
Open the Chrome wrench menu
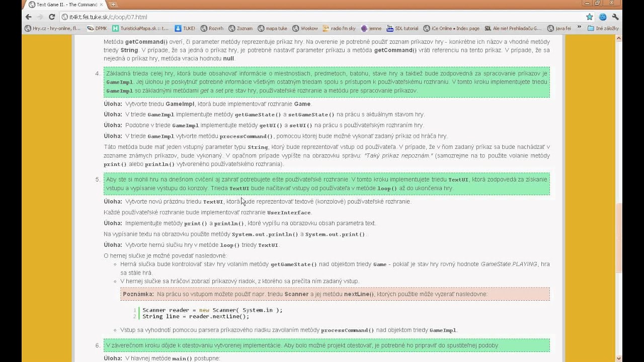click(x=615, y=17)
